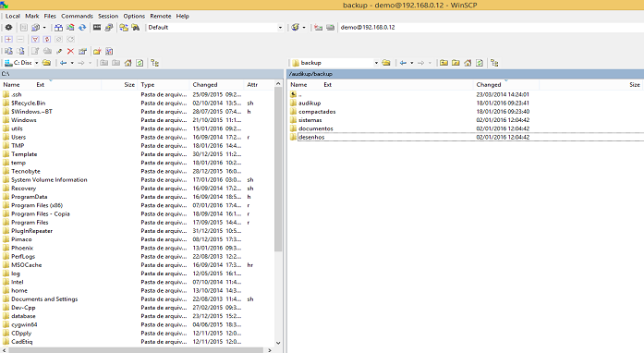The height and width of the screenshot is (353, 644).
Task: Go to remote home directory
Action: coord(468,63)
